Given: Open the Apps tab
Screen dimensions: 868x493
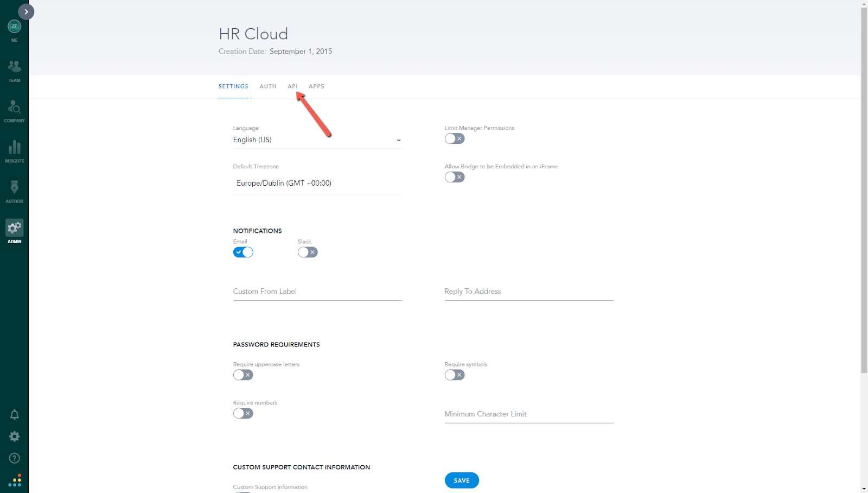Looking at the screenshot, I should coord(316,86).
